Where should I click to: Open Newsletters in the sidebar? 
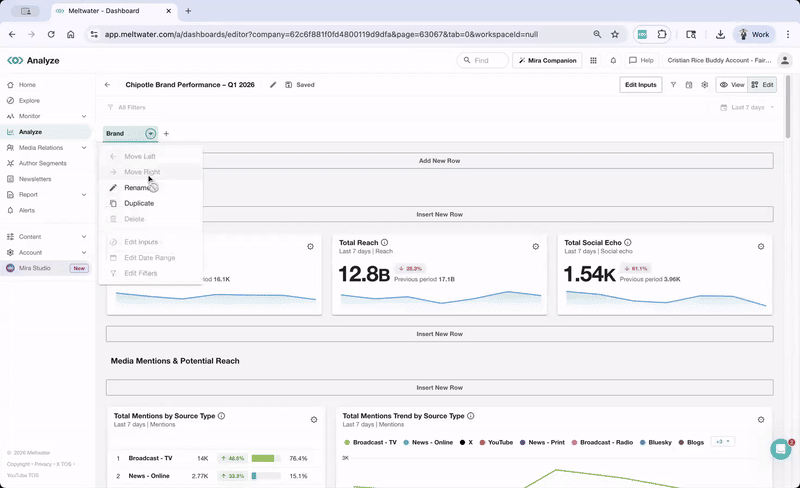tap(35, 179)
